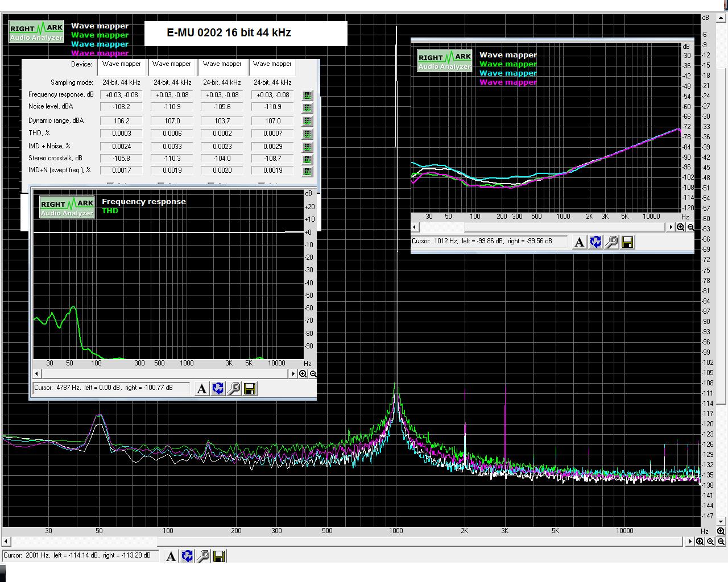Click the Dynamic range value 106.2

(122, 121)
